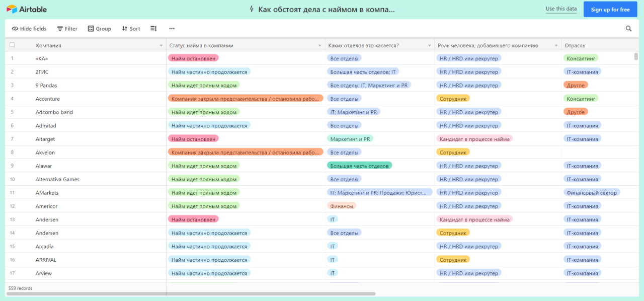Open the three-dots more options menu
Screen dimensions: 644x301
pyautogui.click(x=172, y=29)
